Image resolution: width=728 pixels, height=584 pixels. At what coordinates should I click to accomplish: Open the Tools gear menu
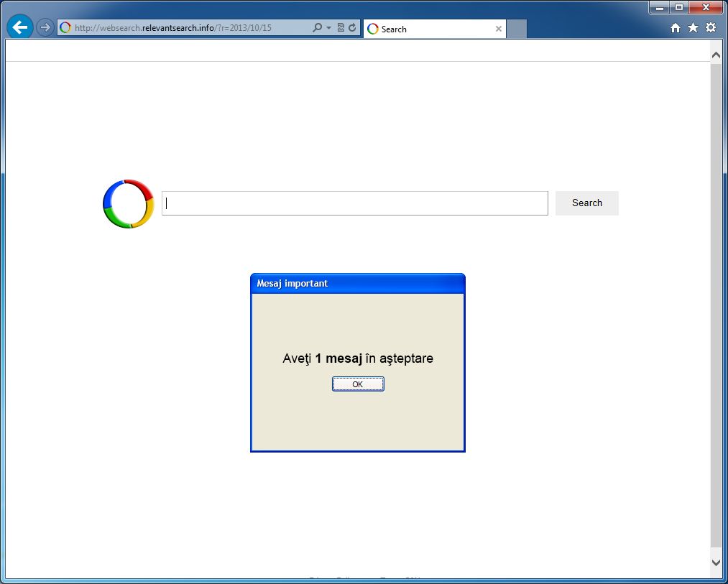coord(711,28)
